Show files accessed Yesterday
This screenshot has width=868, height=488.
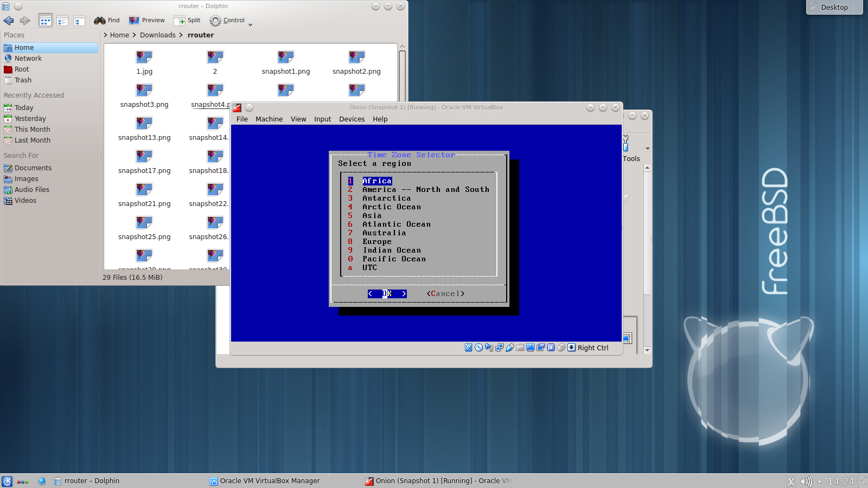tap(50, 119)
